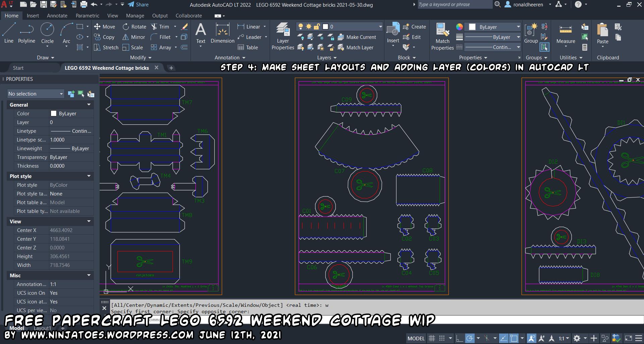Click the Plot print icon in quick access toolbar
The height and width of the screenshot is (344, 644).
tap(84, 4)
